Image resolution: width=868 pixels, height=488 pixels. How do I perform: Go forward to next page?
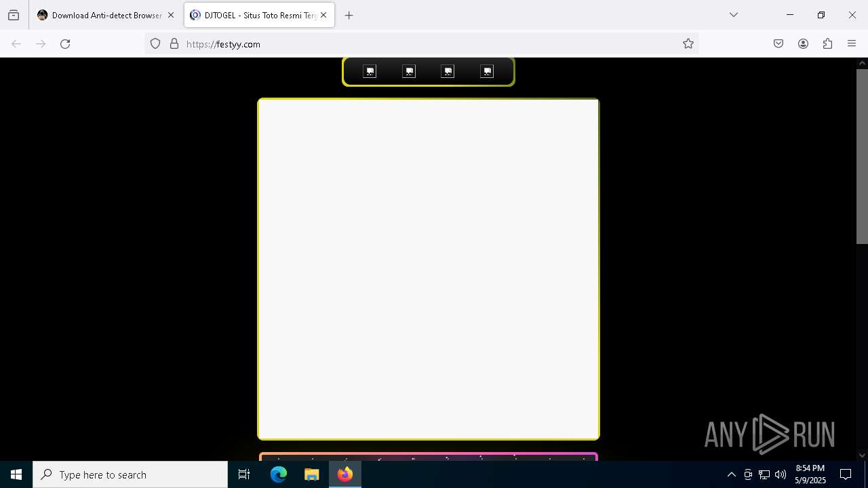[x=41, y=43]
